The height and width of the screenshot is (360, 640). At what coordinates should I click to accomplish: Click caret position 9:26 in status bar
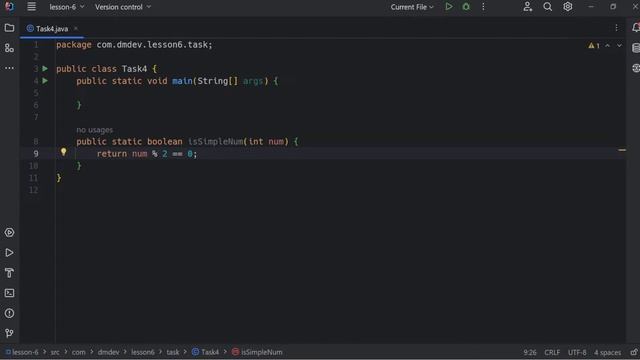[530, 352]
